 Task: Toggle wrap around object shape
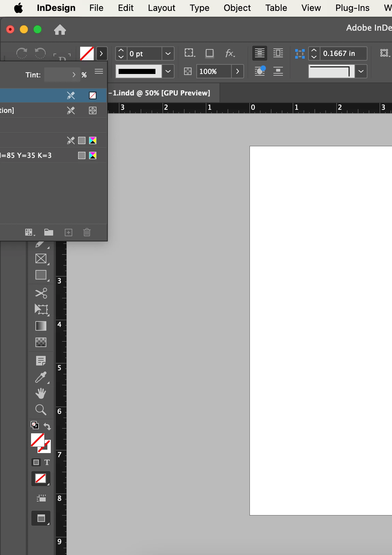(x=260, y=71)
